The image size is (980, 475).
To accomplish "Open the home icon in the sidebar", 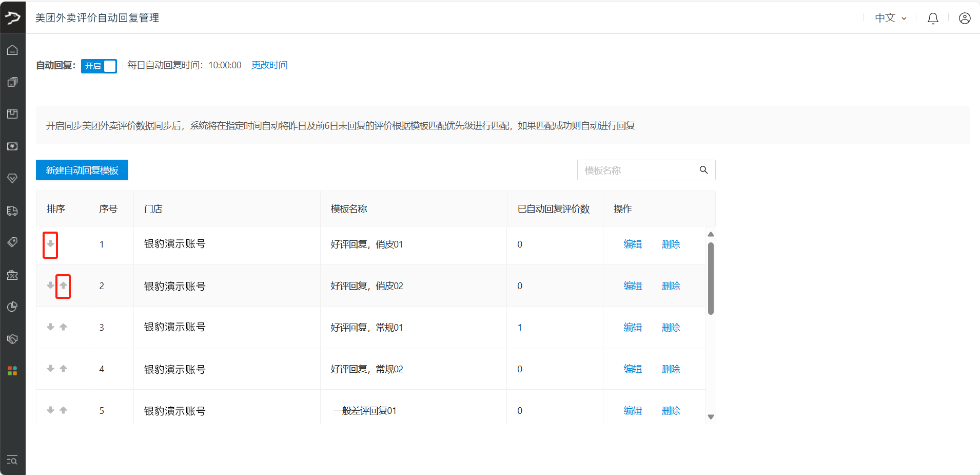I will point(12,50).
